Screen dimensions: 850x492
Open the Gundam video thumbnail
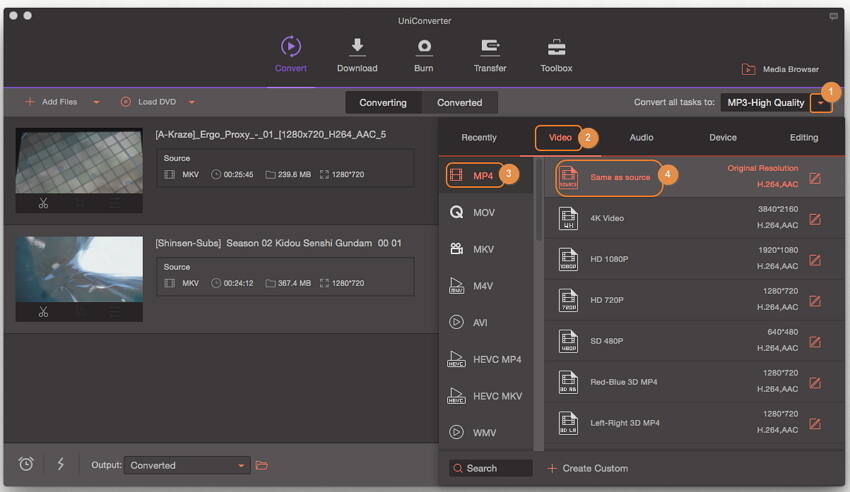(x=79, y=269)
